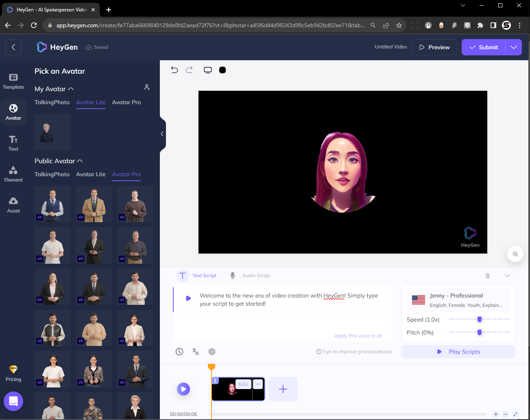Click the Preview button
The width and height of the screenshot is (530, 420).
(x=434, y=47)
